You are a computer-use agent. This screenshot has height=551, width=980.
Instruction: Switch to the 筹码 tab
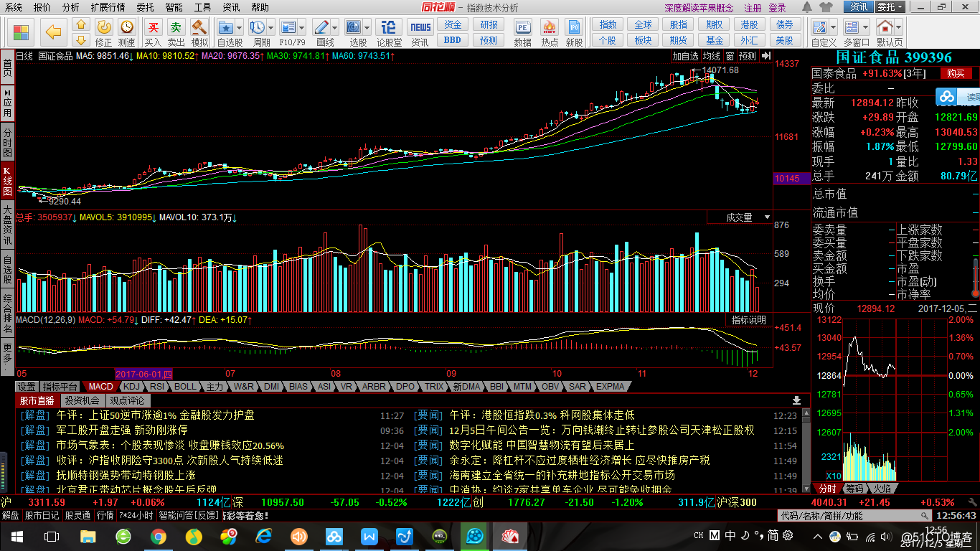click(x=854, y=488)
